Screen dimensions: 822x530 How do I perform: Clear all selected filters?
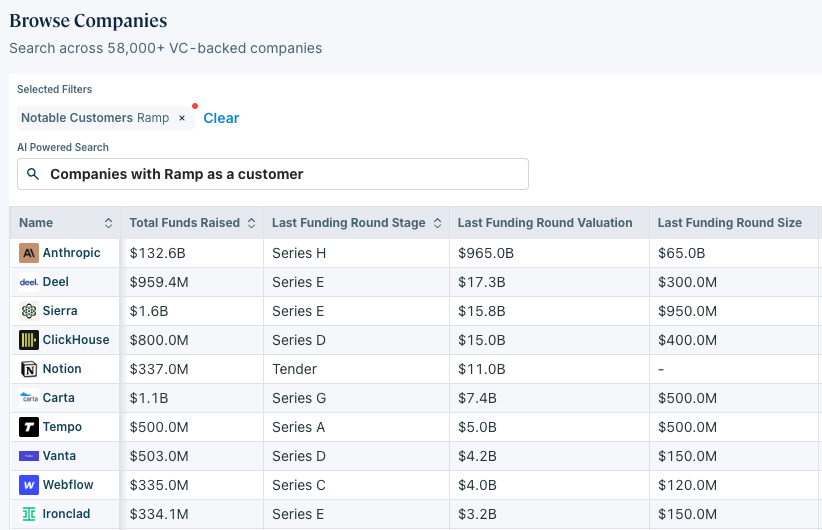(x=221, y=118)
